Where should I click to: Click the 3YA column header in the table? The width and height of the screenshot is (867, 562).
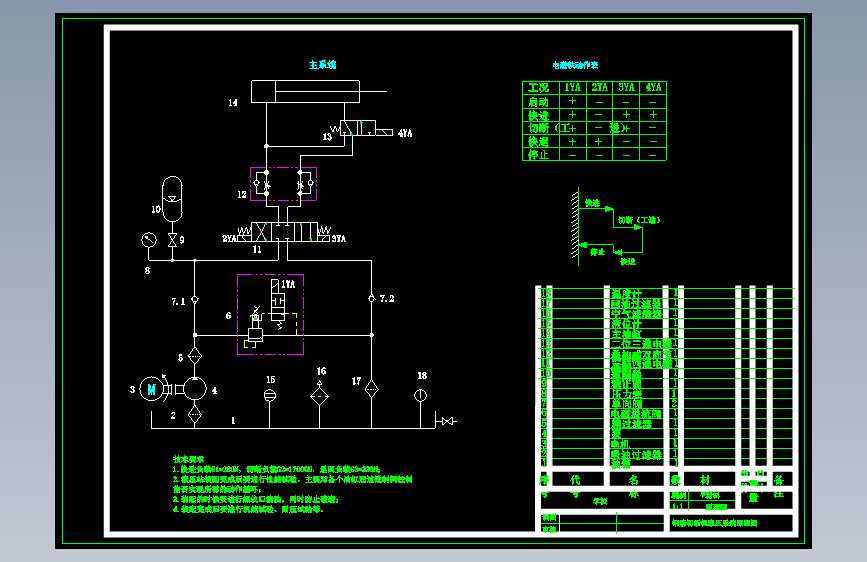point(626,87)
